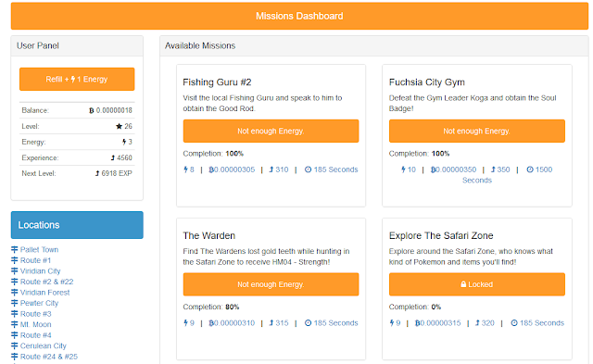
Task: Click the 80% completion value in The Warden
Action: pyautogui.click(x=233, y=307)
